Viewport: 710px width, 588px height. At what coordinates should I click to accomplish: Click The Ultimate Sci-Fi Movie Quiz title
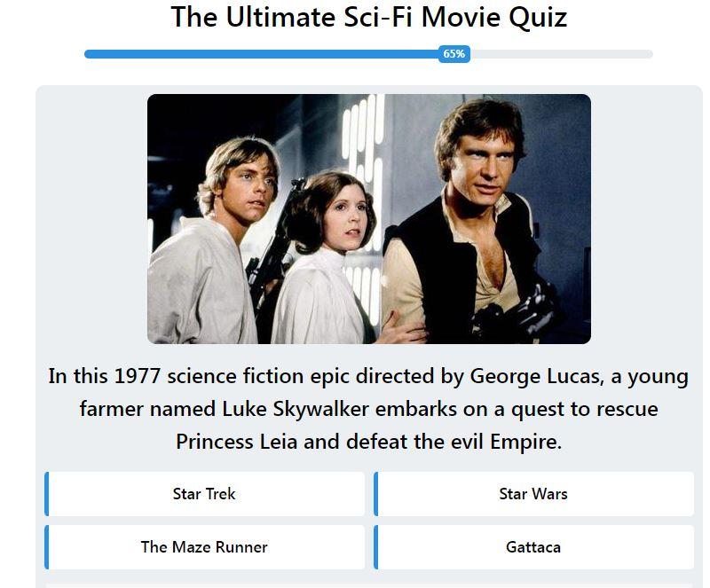[x=369, y=17]
